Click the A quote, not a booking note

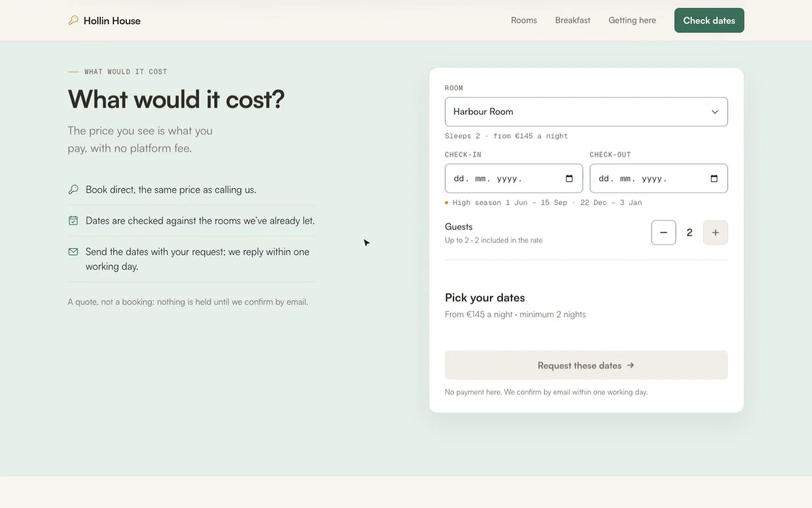(188, 302)
